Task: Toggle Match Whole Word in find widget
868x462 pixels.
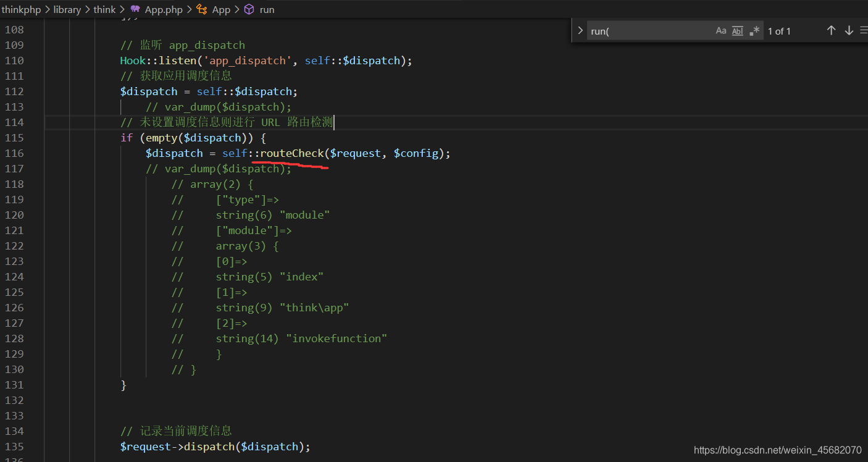Action: point(738,31)
